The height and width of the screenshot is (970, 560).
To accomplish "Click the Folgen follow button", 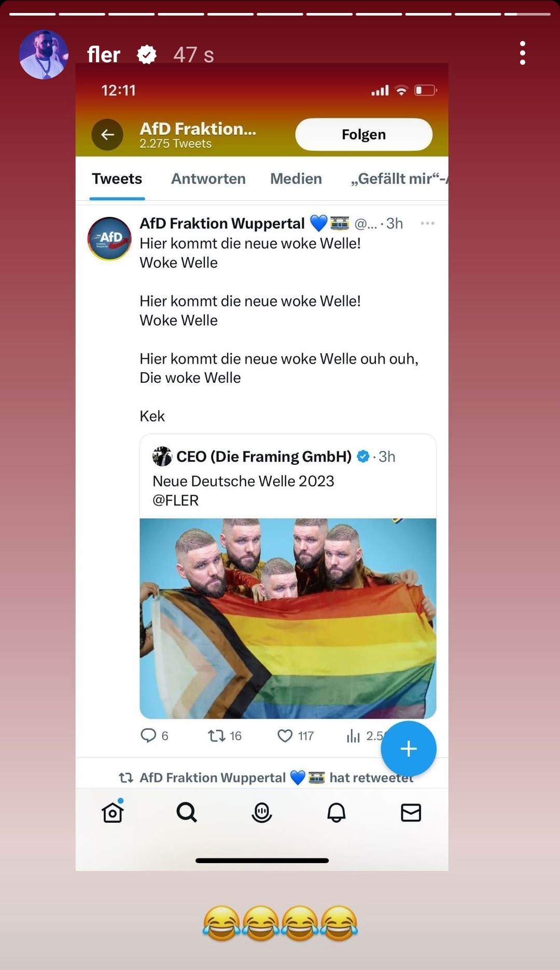I will click(x=363, y=134).
